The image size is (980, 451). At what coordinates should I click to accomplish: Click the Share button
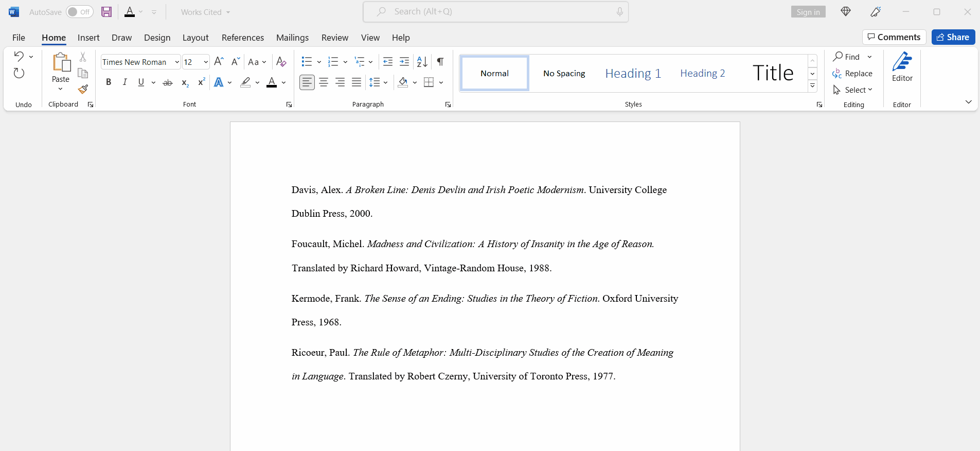click(953, 37)
